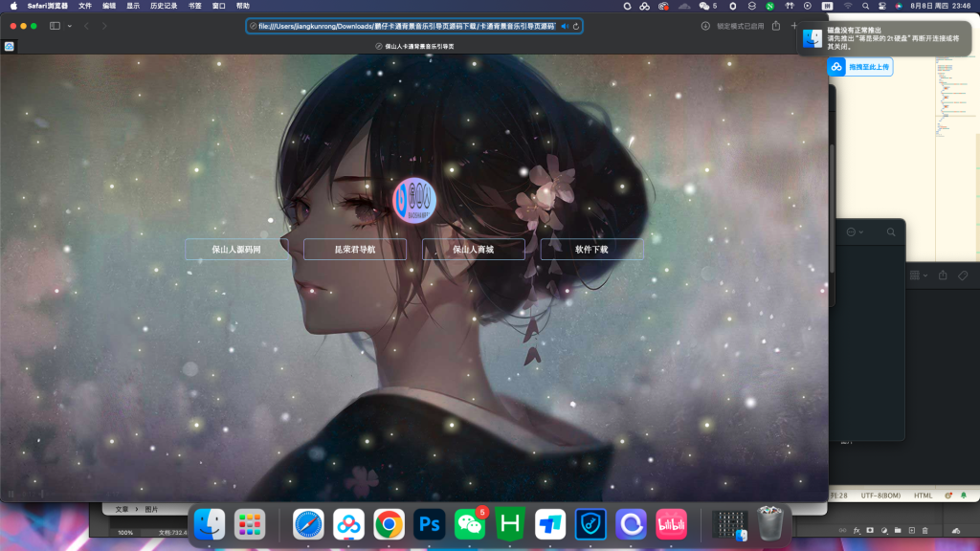Click the green bell in editor status bar

964,496
